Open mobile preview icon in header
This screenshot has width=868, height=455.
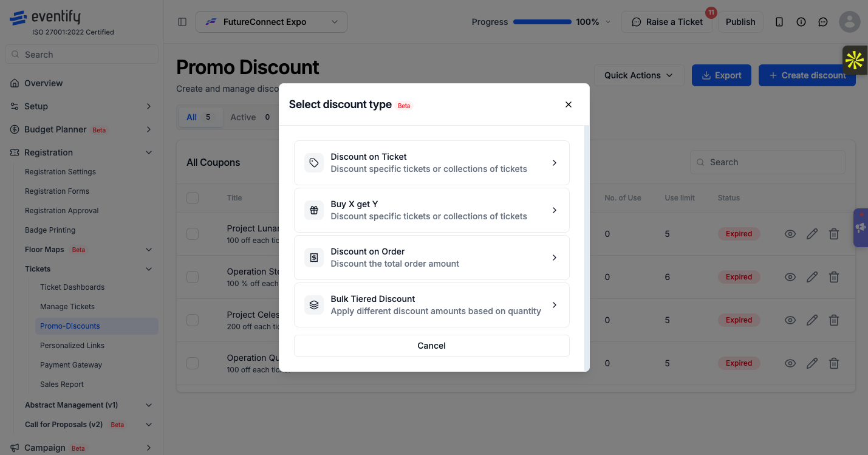[x=779, y=22]
